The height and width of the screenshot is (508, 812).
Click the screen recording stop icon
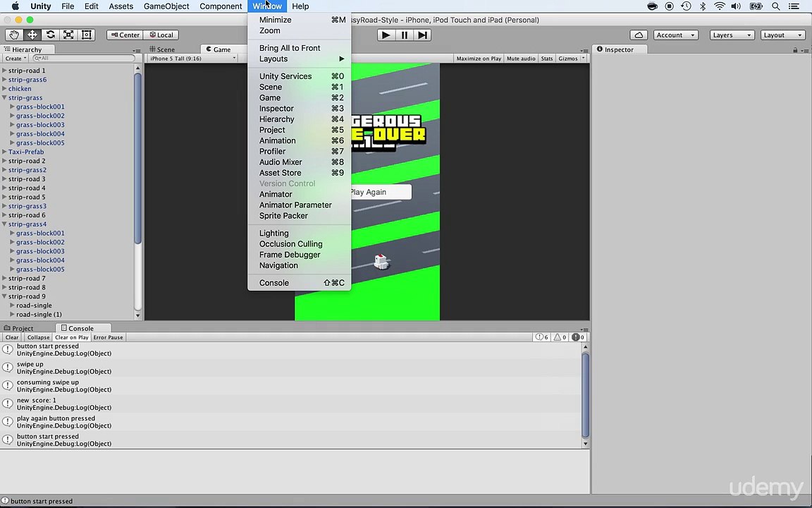tap(669, 6)
